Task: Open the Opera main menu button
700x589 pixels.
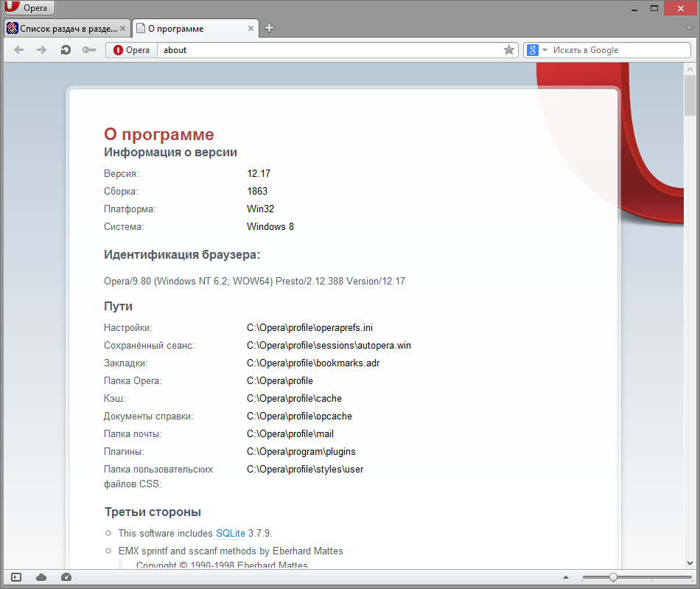Action: 29,7
